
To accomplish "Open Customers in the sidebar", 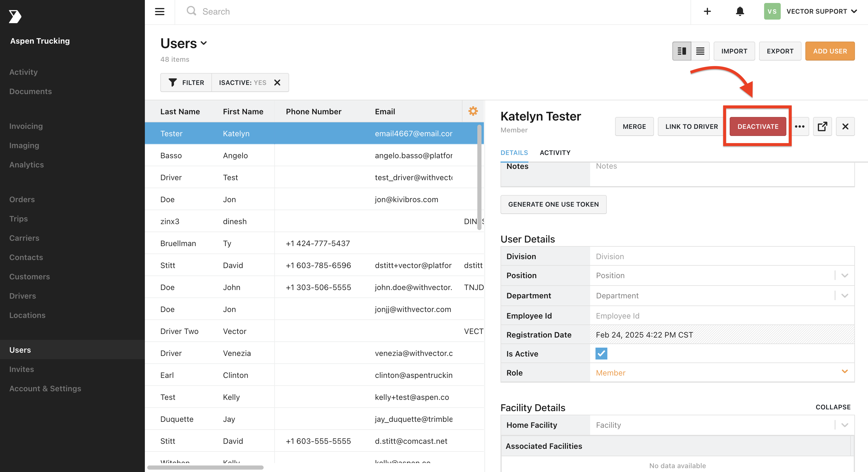I will tap(30, 277).
